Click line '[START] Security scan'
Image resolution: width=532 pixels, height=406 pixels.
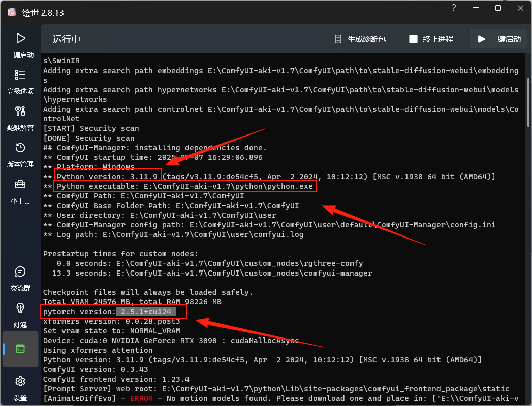(91, 128)
